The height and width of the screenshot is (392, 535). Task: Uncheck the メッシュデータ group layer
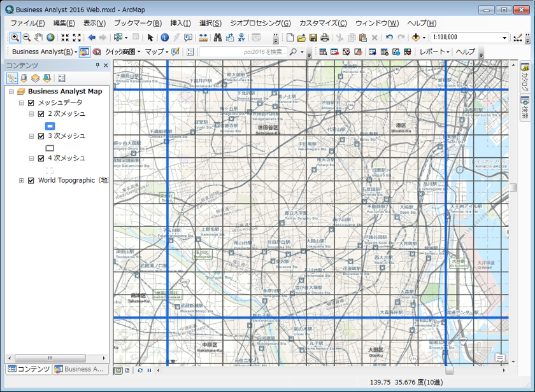coord(31,102)
